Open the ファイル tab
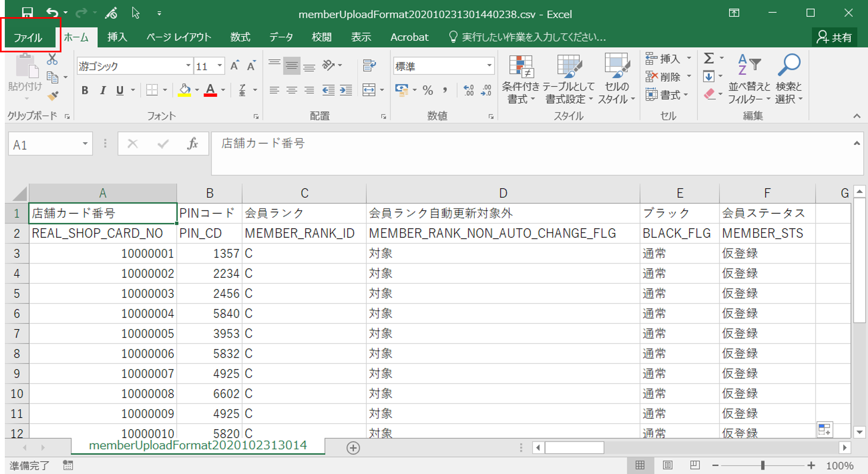Viewport: 868px width, 474px height. (28, 37)
